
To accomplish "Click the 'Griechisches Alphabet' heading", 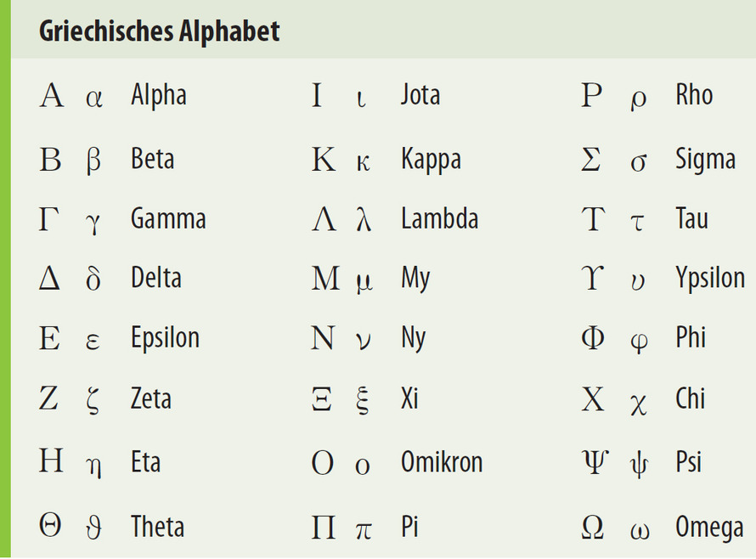I will pyautogui.click(x=159, y=31).
